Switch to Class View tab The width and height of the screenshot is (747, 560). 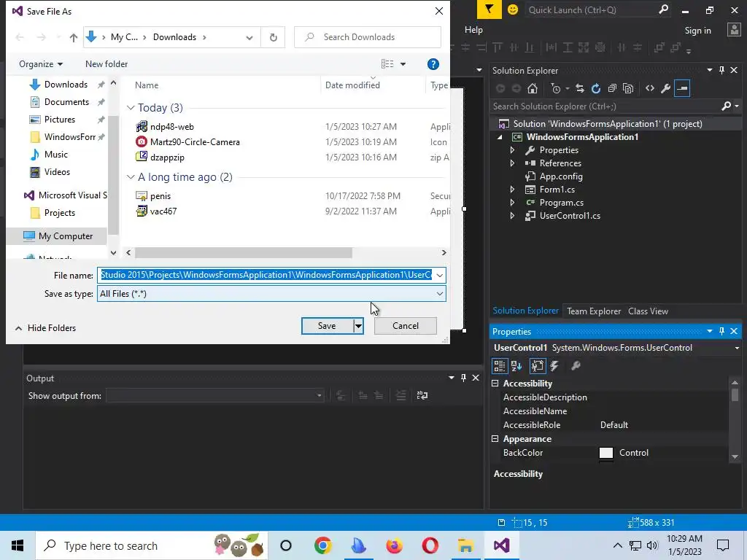point(648,311)
